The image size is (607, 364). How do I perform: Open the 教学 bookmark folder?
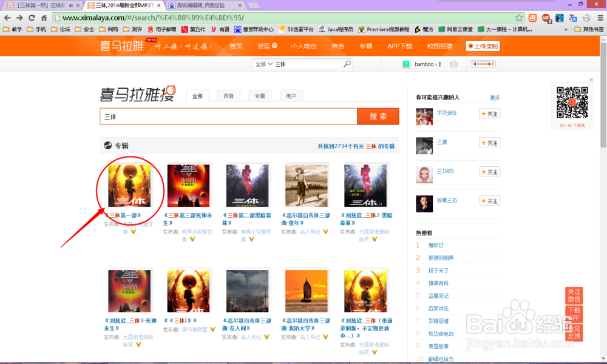pos(12,29)
